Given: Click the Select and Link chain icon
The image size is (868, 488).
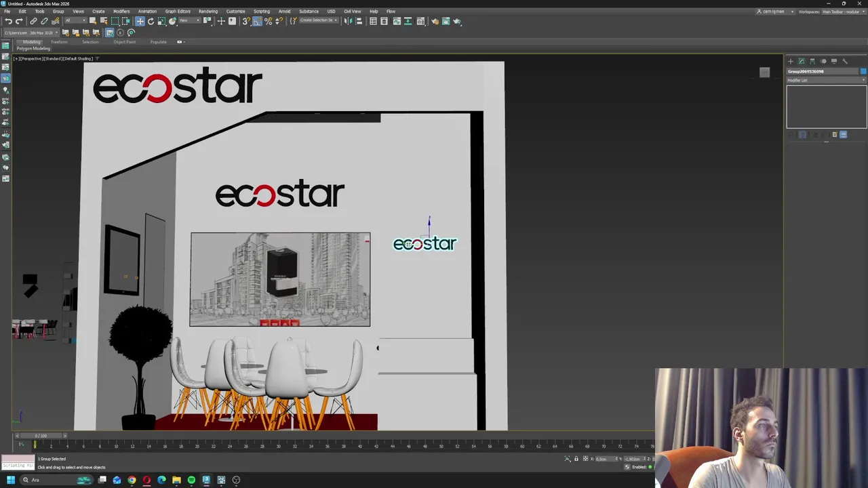Looking at the screenshot, I should coord(33,21).
